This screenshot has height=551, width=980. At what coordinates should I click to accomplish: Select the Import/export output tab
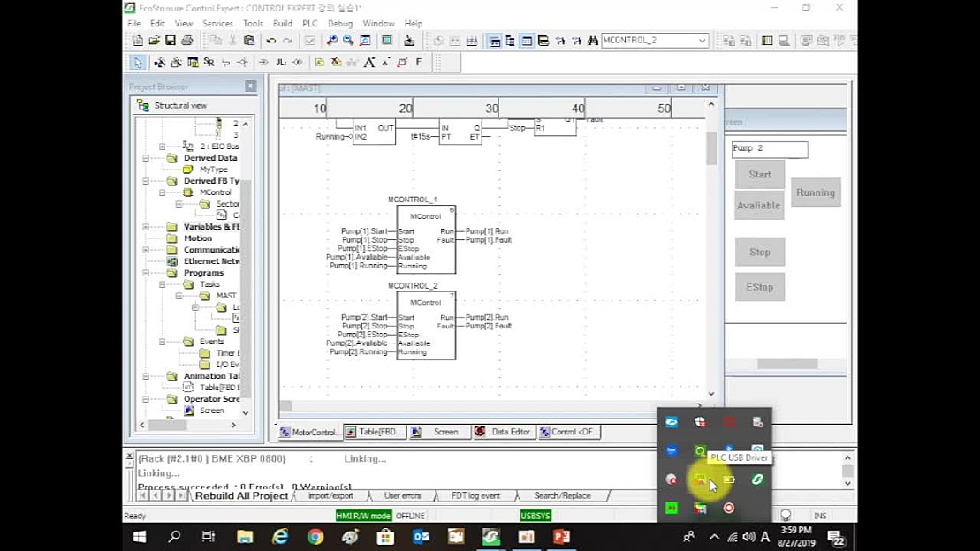pos(330,496)
